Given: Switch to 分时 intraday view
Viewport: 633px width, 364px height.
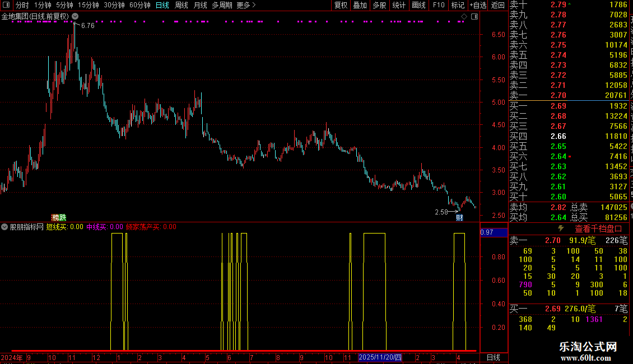Looking at the screenshot, I should pos(22,5).
